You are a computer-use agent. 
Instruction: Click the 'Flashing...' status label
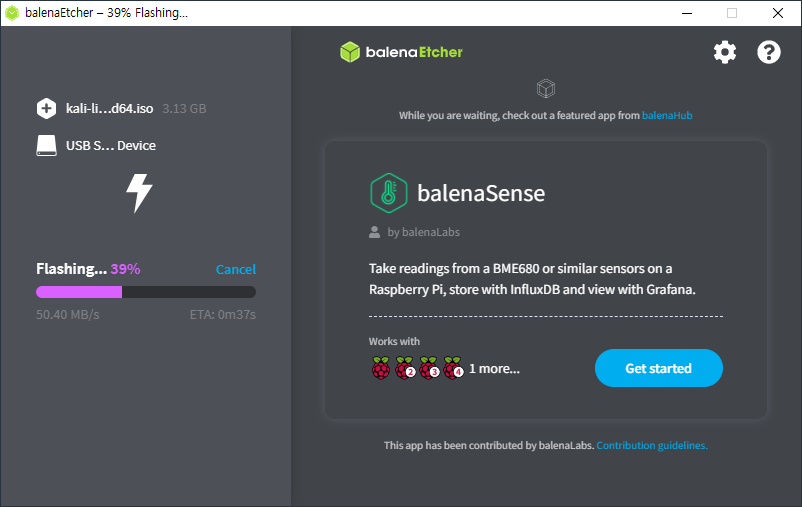[72, 269]
